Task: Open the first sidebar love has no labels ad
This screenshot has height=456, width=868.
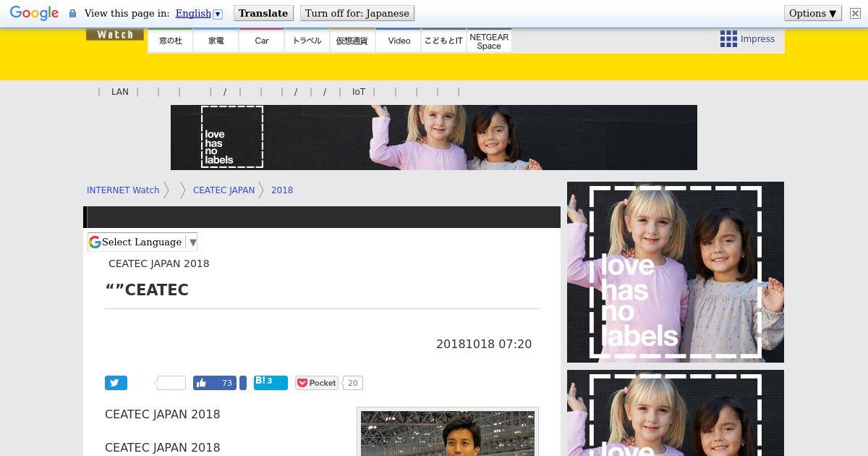Action: click(676, 272)
